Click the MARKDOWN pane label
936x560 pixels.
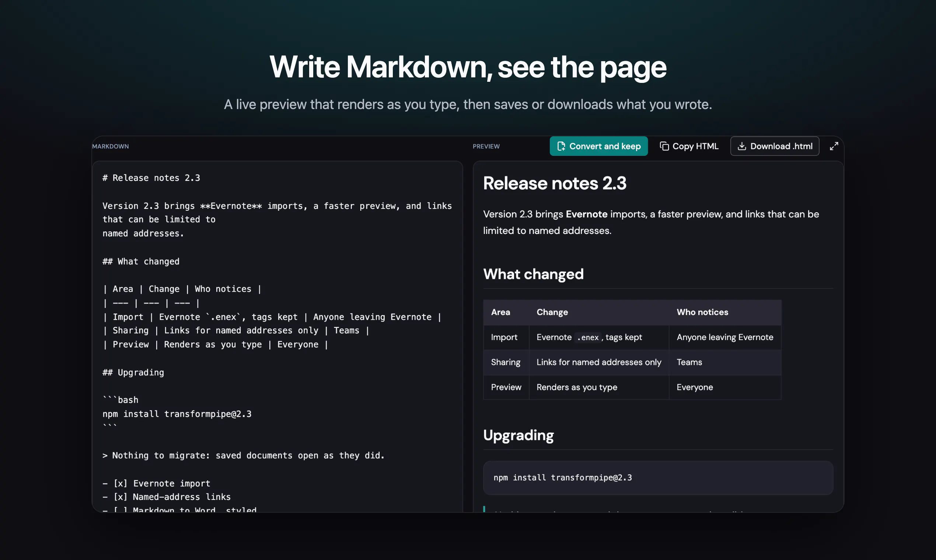111,146
